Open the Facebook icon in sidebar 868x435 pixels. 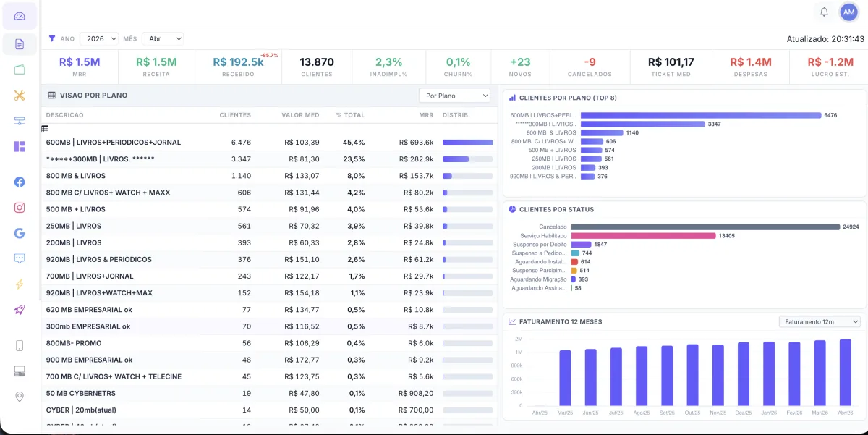coord(20,182)
